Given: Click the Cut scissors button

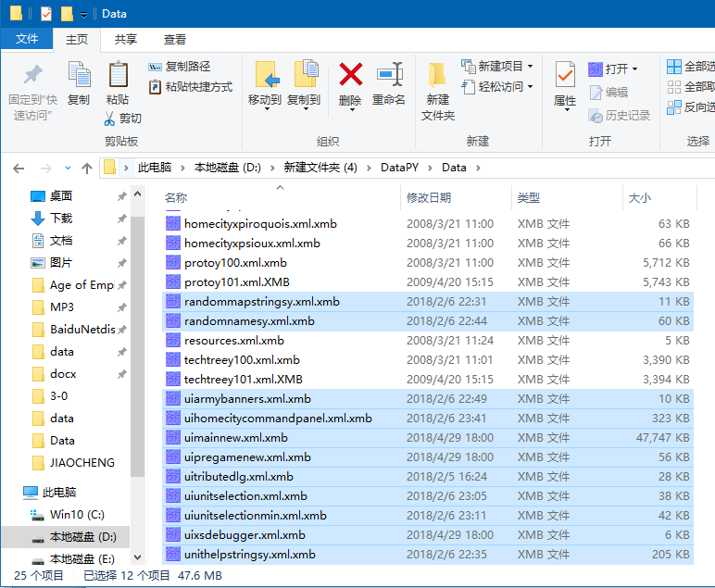Looking at the screenshot, I should tap(122, 119).
